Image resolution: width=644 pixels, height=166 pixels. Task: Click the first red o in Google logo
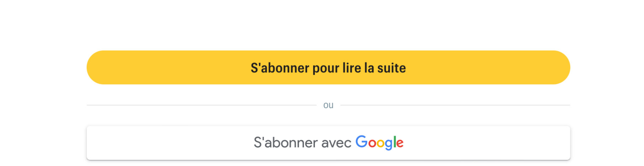tap(372, 143)
